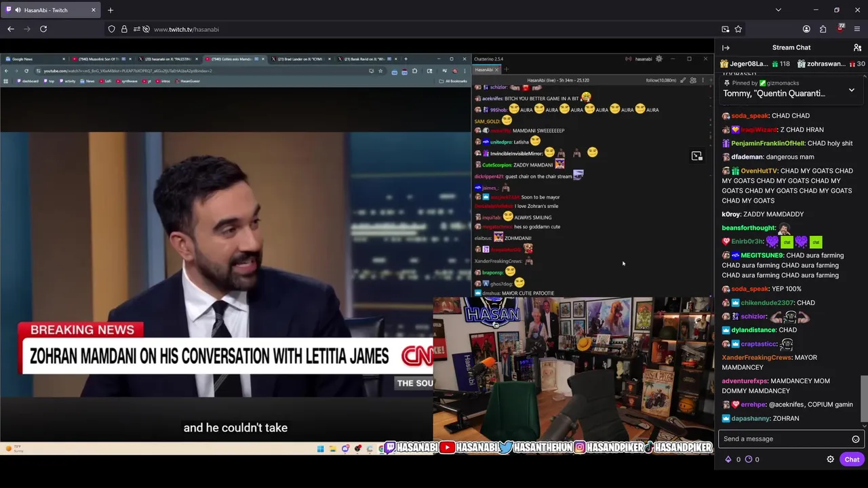Open beansforthought's user card
Viewport: 868px width, 488px height.
pyautogui.click(x=749, y=228)
